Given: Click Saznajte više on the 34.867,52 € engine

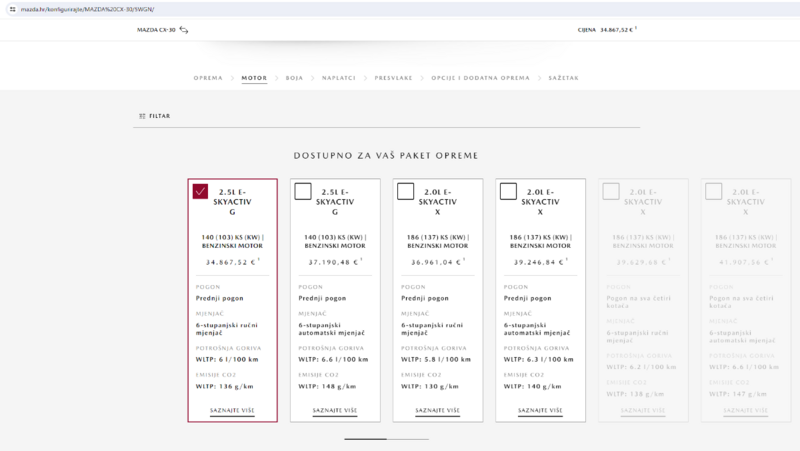Looking at the screenshot, I should click(x=232, y=410).
